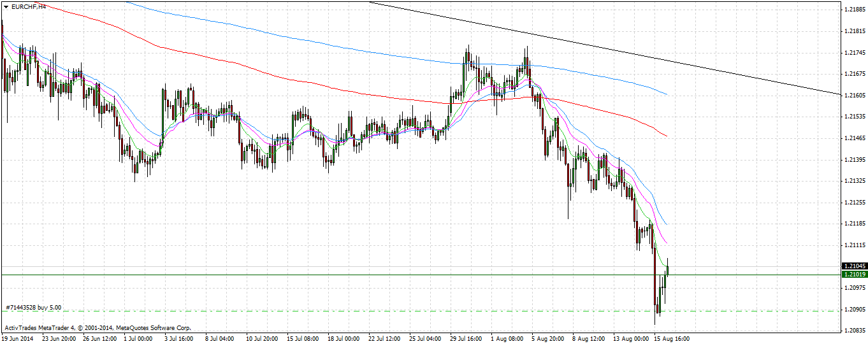
Task: Click the 1.21395 price scale label
Action: 854,159
